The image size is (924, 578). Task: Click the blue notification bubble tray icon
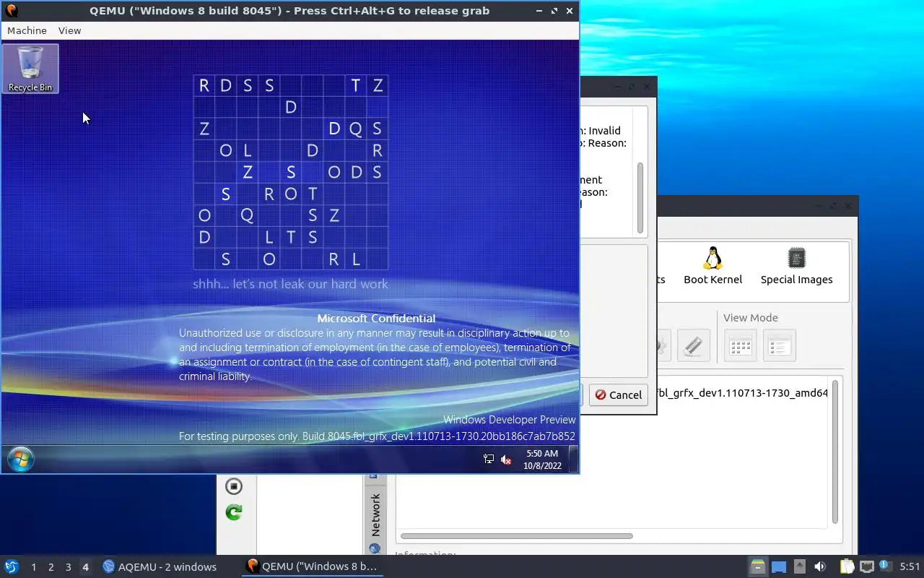coord(885,566)
